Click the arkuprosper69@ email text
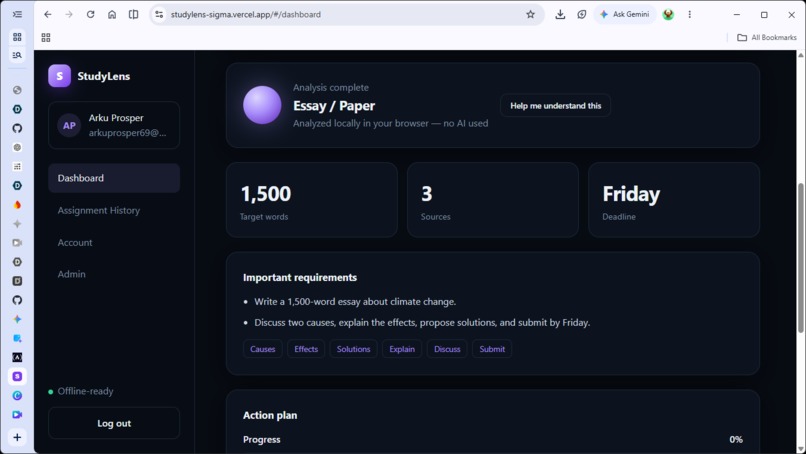 tap(127, 133)
